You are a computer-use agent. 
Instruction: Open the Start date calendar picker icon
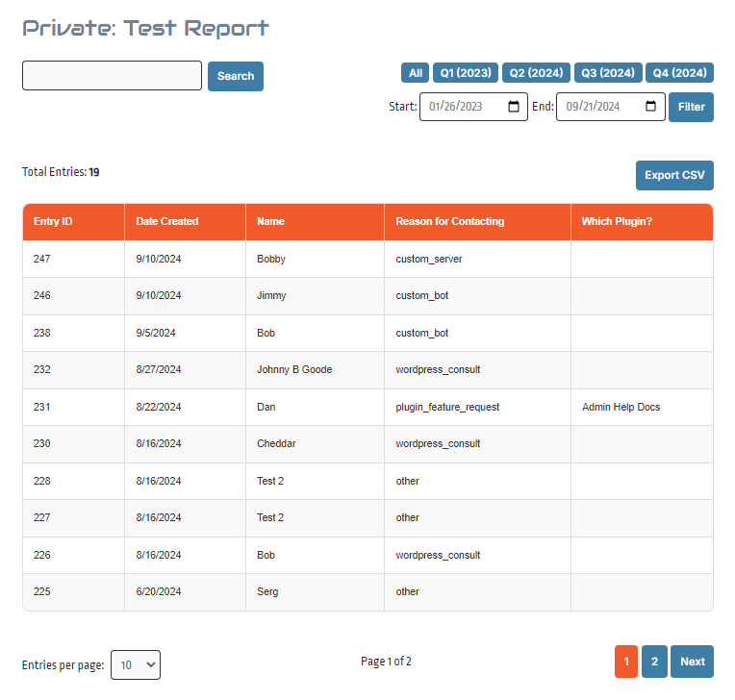515,107
